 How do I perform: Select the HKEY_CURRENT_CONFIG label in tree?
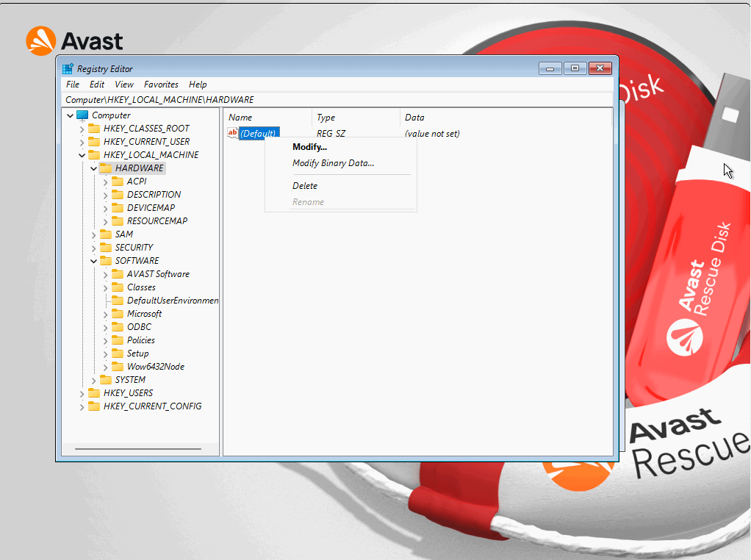coord(152,406)
